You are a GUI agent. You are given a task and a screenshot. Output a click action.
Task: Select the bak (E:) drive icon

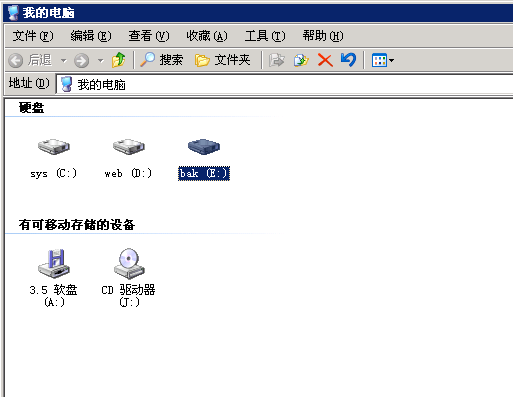click(204, 147)
